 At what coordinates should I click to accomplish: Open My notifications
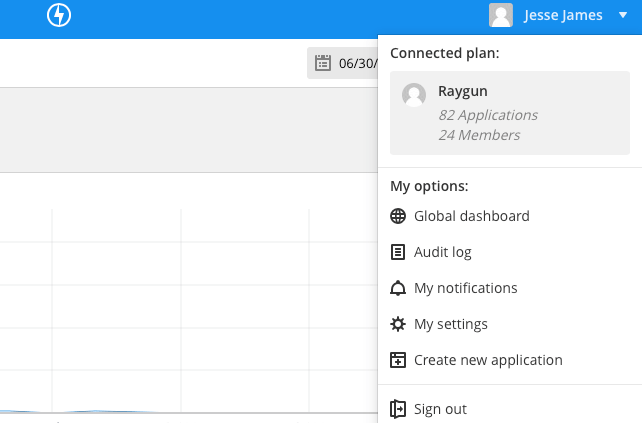point(510,288)
